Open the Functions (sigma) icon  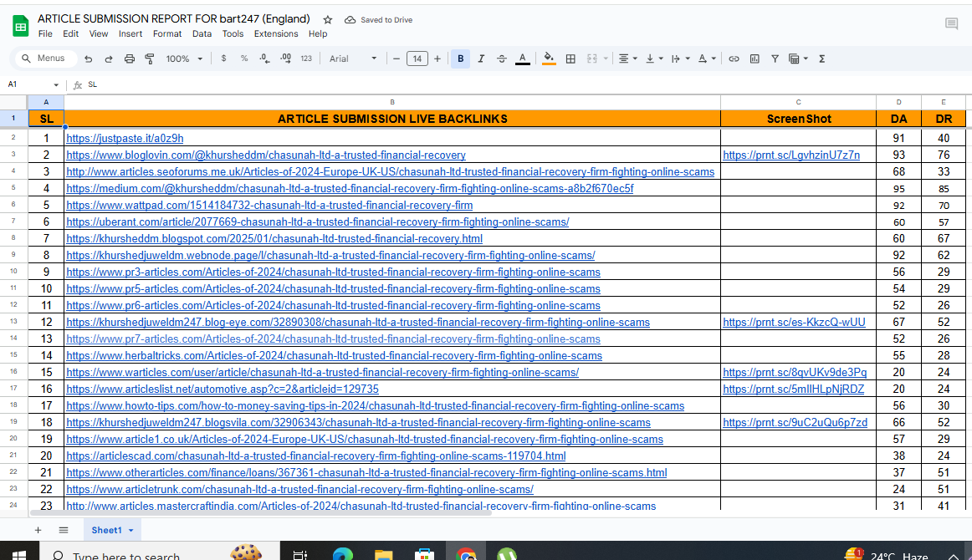click(821, 59)
